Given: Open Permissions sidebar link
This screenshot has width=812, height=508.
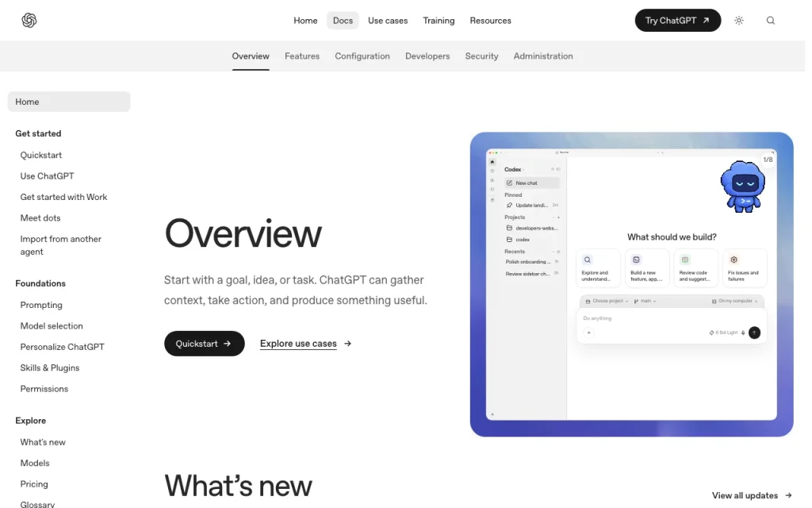Looking at the screenshot, I should tap(44, 389).
